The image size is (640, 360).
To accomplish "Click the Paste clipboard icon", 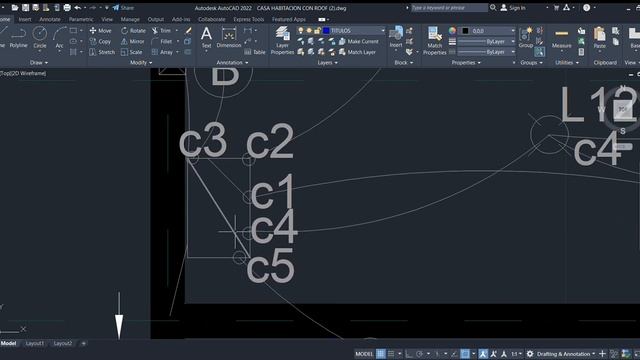I will [600, 38].
